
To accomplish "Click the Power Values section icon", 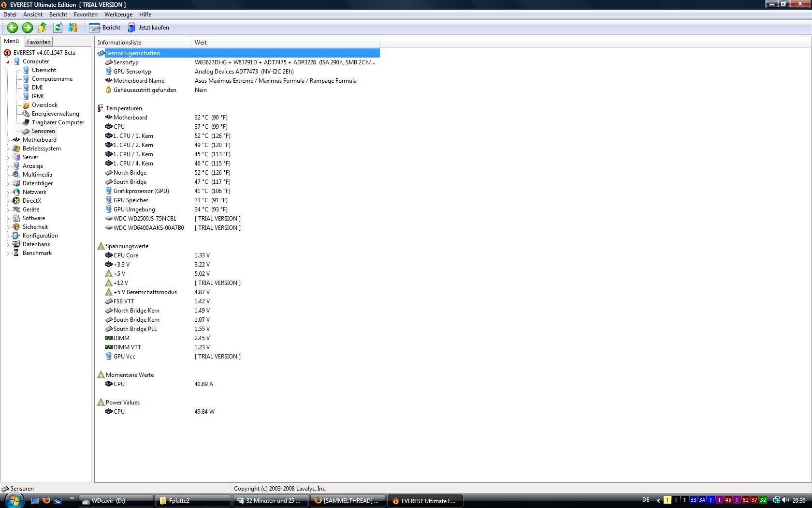I will (101, 403).
